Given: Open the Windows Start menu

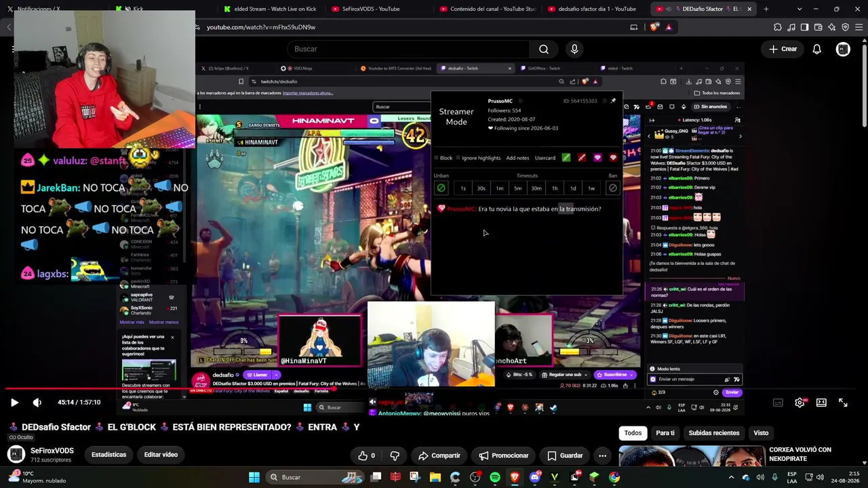Looking at the screenshot, I should pos(254,477).
